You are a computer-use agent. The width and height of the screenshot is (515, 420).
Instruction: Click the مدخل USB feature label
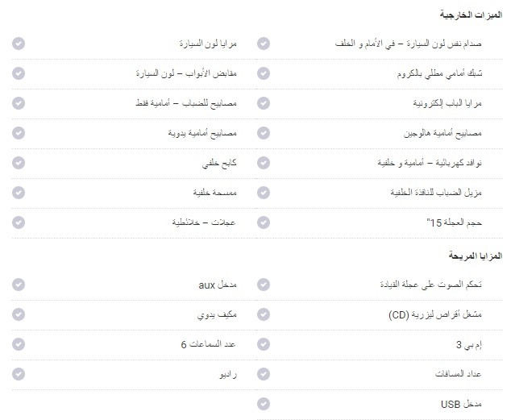tap(461, 404)
